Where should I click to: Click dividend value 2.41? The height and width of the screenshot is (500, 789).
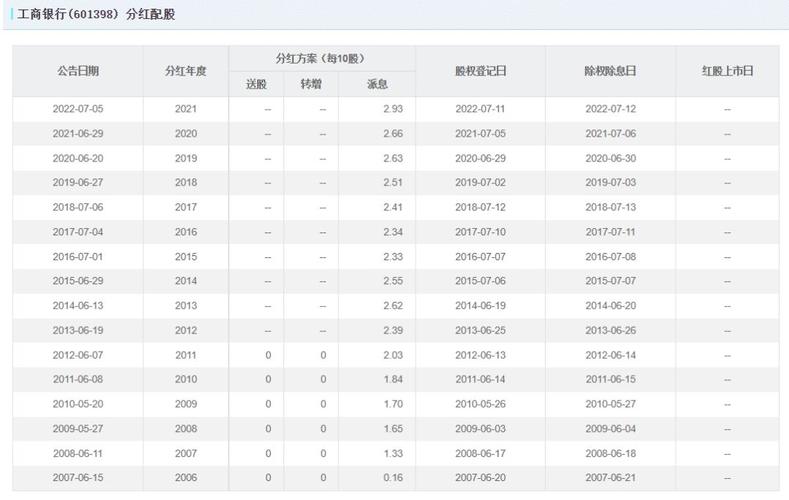point(393,207)
